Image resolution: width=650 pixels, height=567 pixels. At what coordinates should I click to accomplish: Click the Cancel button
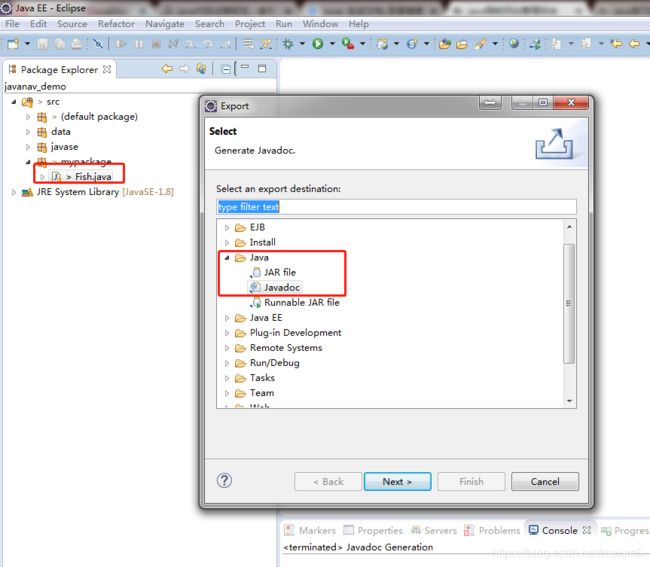[545, 481]
